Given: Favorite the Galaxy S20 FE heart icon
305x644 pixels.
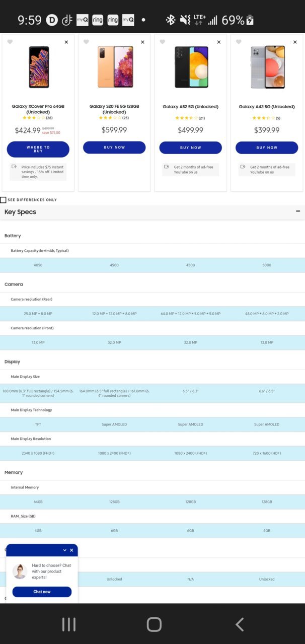Looking at the screenshot, I should coord(86,42).
